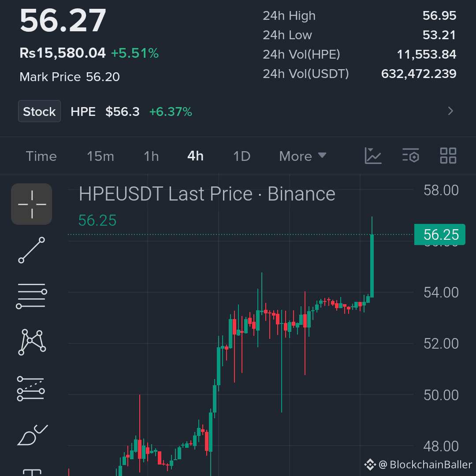
Task: Tap the HPE stock price $56.3
Action: 123,112
